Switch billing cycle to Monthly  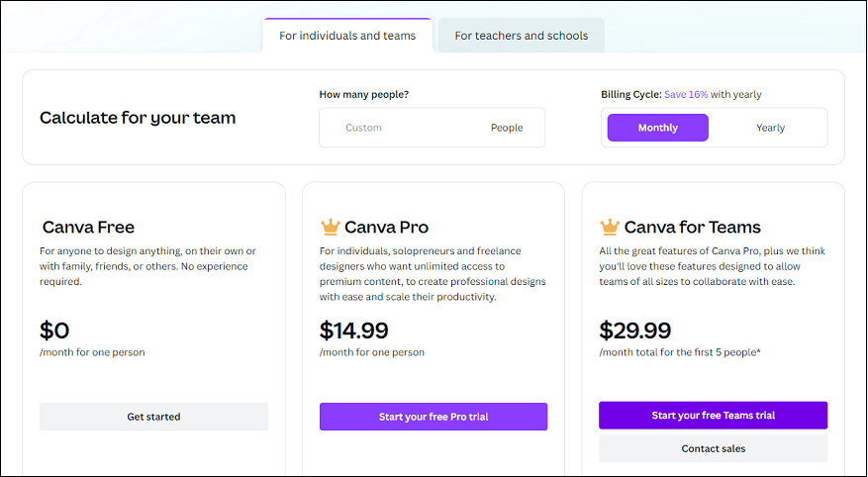coord(658,128)
